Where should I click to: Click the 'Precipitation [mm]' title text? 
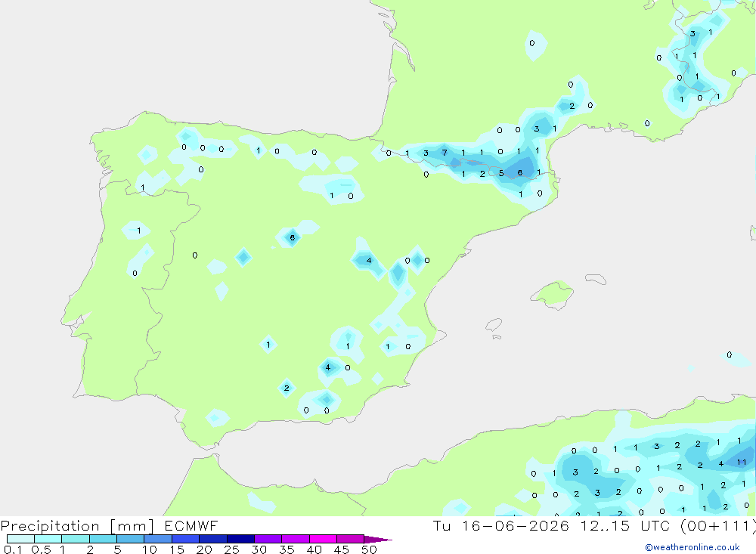(77, 526)
